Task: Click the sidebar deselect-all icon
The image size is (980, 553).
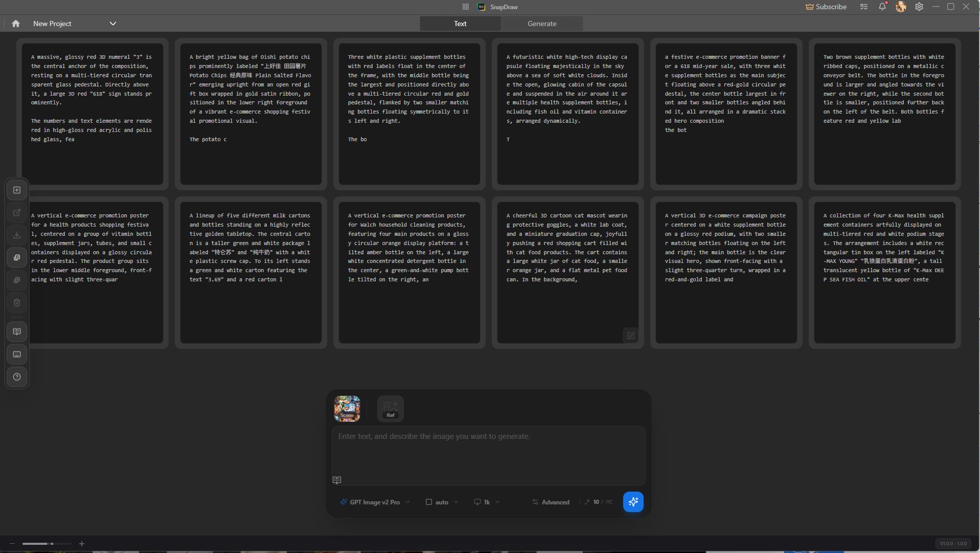Action: pyautogui.click(x=17, y=280)
